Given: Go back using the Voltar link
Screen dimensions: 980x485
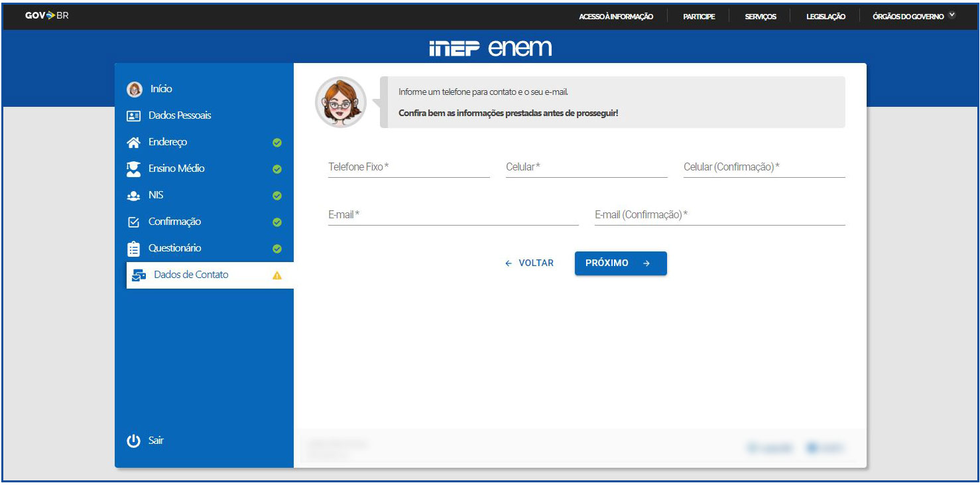Looking at the screenshot, I should (x=529, y=263).
